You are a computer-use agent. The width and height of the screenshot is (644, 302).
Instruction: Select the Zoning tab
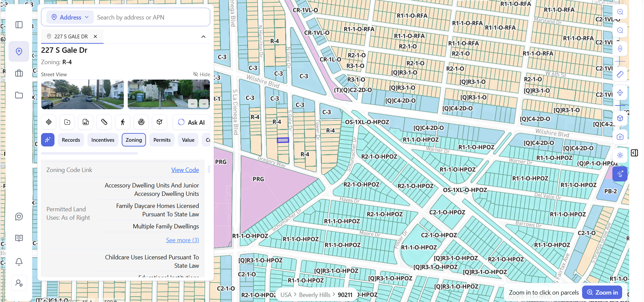(x=134, y=140)
